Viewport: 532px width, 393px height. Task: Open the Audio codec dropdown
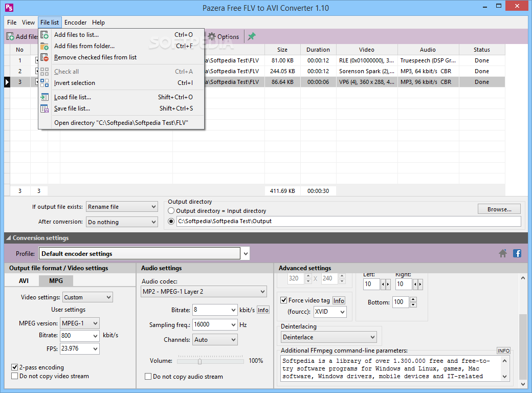pyautogui.click(x=204, y=292)
